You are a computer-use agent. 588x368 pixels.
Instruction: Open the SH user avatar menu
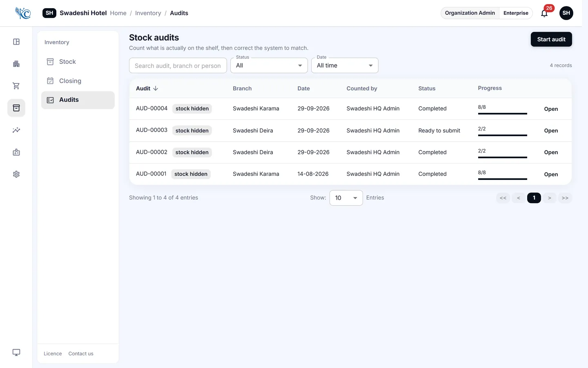566,13
